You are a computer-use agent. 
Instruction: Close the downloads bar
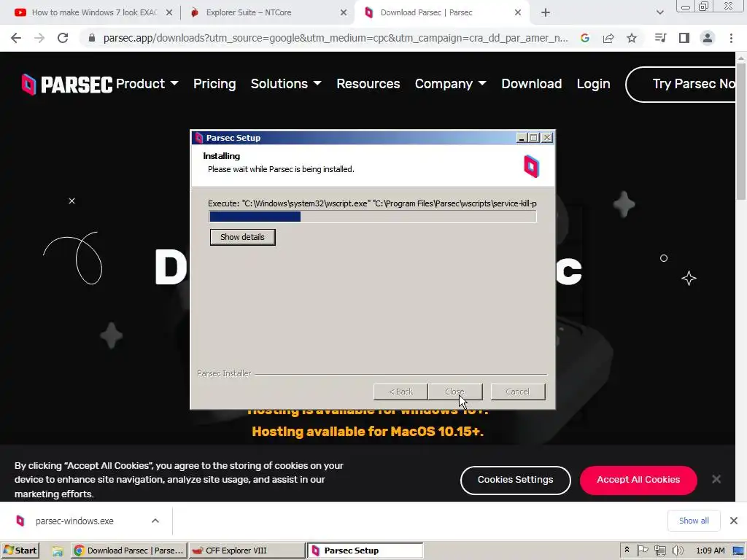tap(734, 521)
